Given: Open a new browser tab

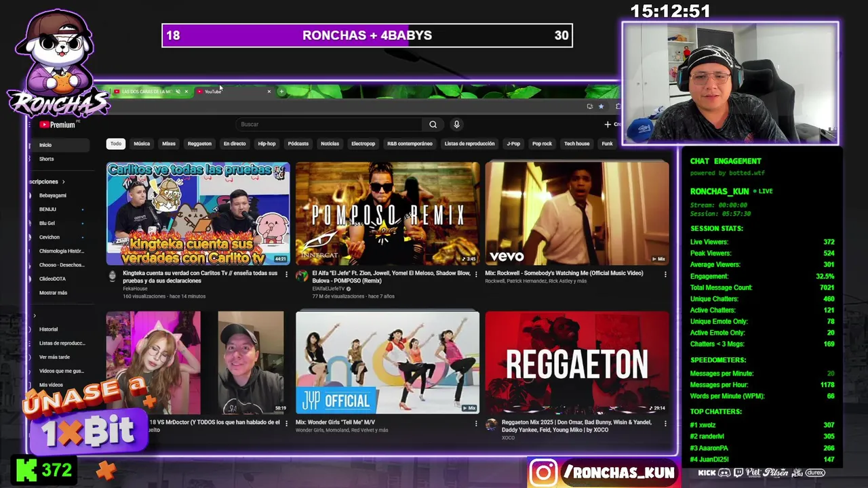Looking at the screenshot, I should (x=281, y=91).
